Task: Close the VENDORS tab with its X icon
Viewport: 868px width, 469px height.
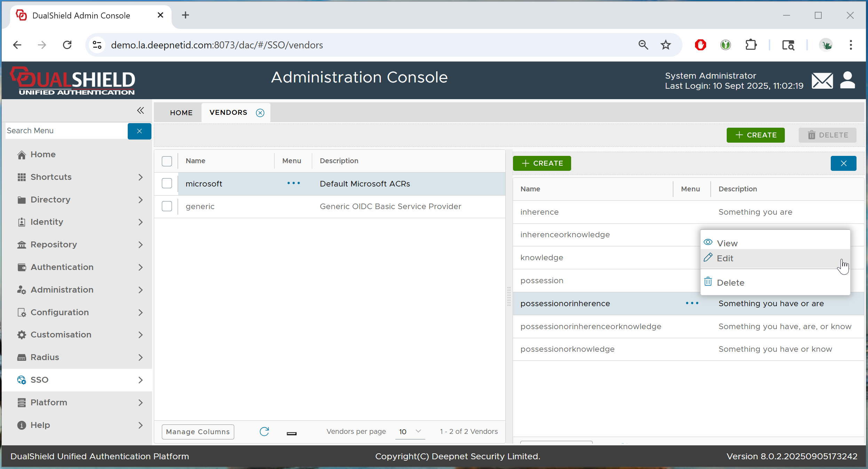Action: point(260,113)
